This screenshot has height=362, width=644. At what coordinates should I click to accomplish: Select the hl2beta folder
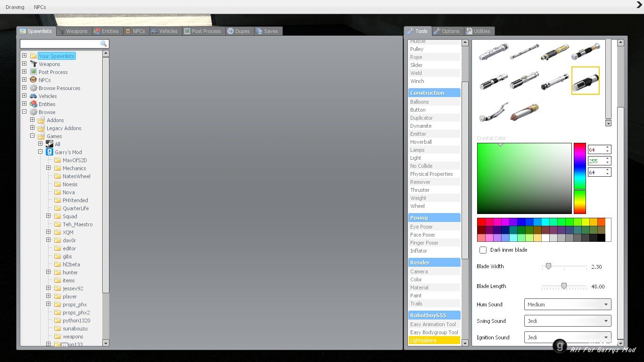click(71, 264)
